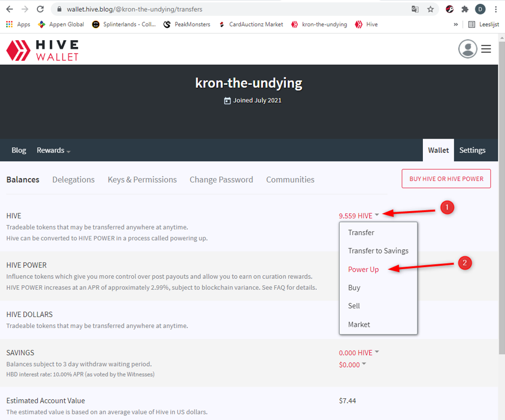Choose Transfer to Savings

coord(378,251)
